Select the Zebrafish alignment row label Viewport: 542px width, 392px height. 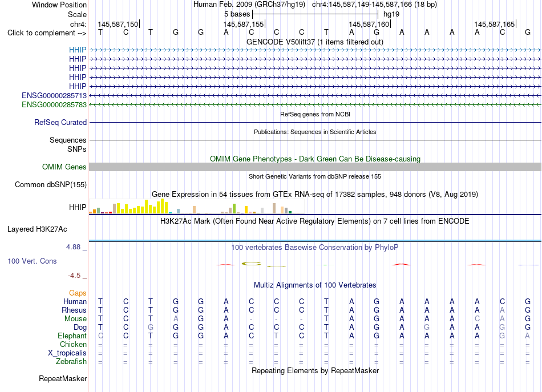71,362
